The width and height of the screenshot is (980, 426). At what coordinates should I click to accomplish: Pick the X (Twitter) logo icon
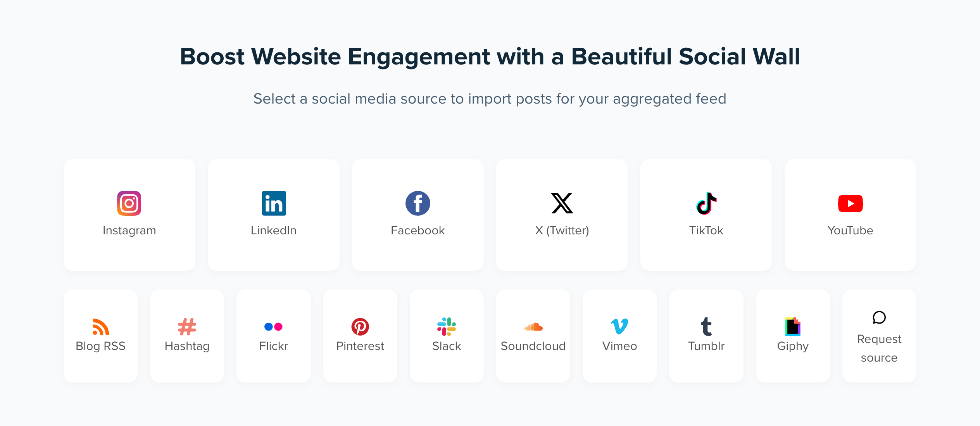(562, 203)
